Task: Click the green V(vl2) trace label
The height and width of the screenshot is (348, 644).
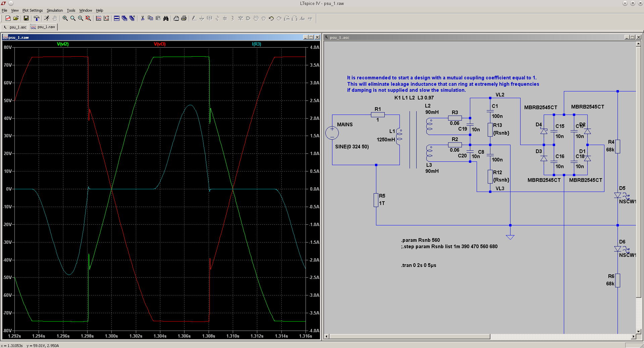Action: [x=63, y=44]
